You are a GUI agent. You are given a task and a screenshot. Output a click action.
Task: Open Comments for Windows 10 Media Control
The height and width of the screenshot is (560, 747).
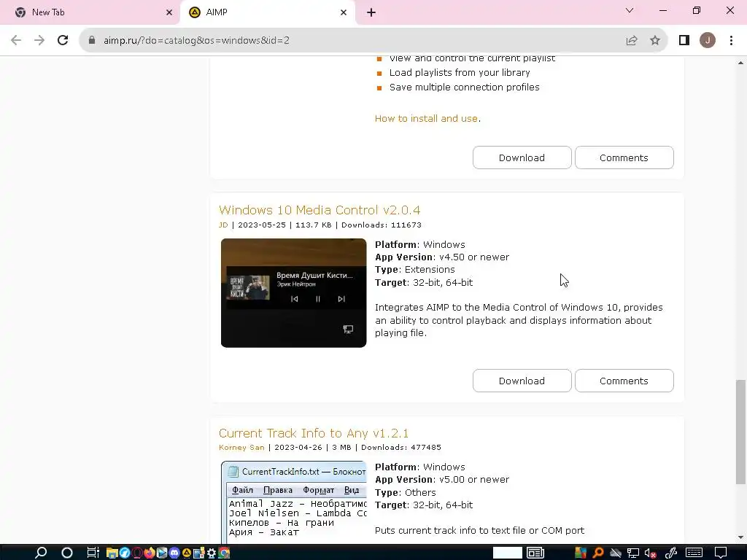point(624,381)
